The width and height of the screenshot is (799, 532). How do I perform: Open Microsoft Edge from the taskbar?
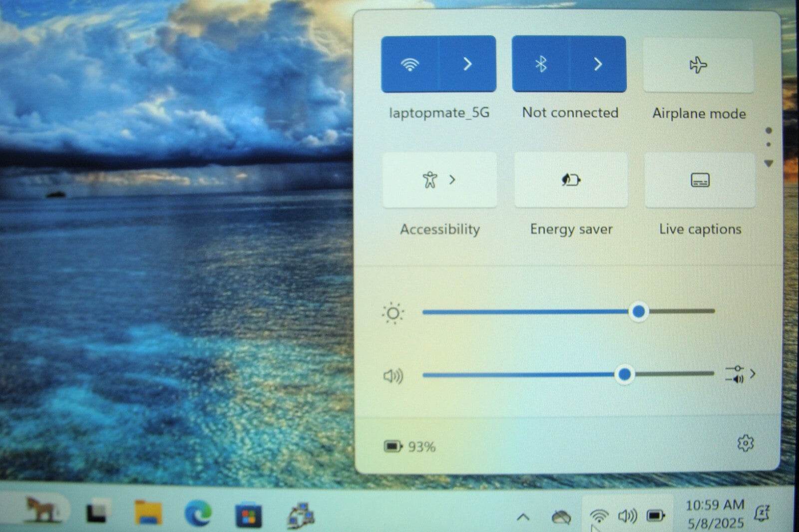198,514
